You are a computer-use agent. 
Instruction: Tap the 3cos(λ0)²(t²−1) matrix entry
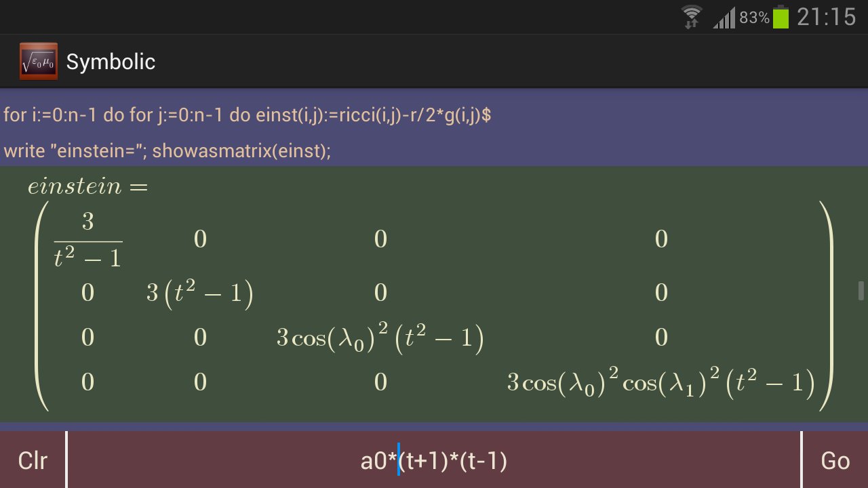380,338
